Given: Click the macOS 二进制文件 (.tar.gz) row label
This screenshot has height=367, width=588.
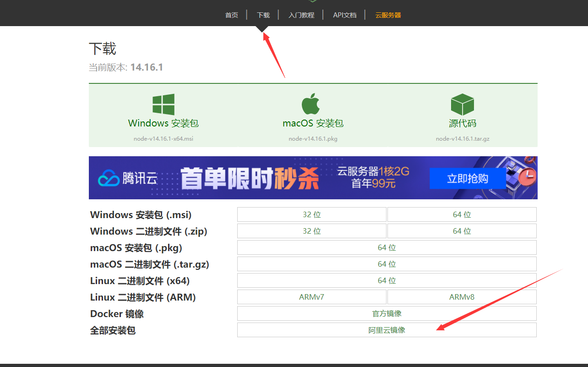Looking at the screenshot, I should pos(150,264).
